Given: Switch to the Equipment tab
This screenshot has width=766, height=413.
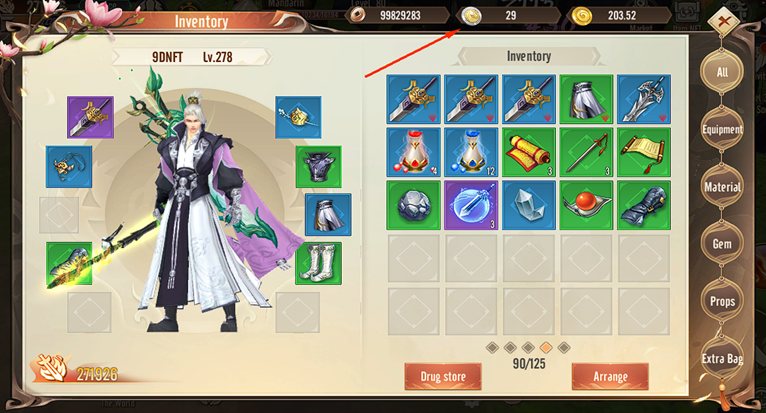Looking at the screenshot, I should [x=722, y=130].
